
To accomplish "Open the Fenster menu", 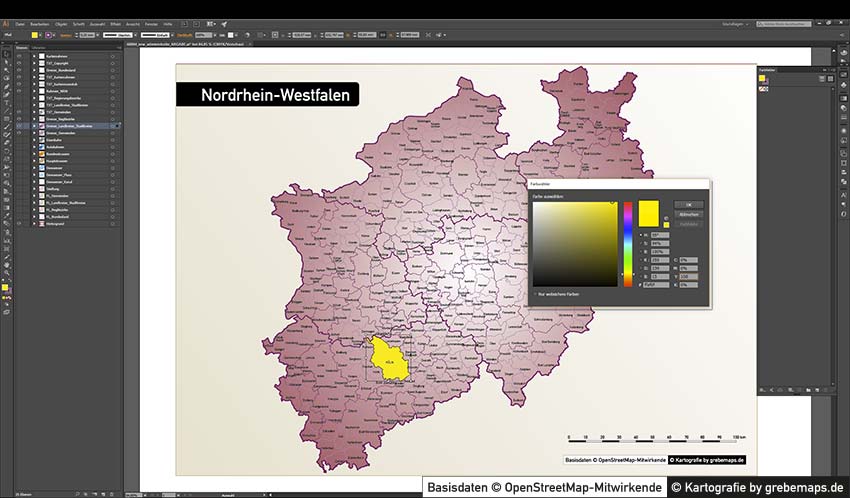I will 151,23.
